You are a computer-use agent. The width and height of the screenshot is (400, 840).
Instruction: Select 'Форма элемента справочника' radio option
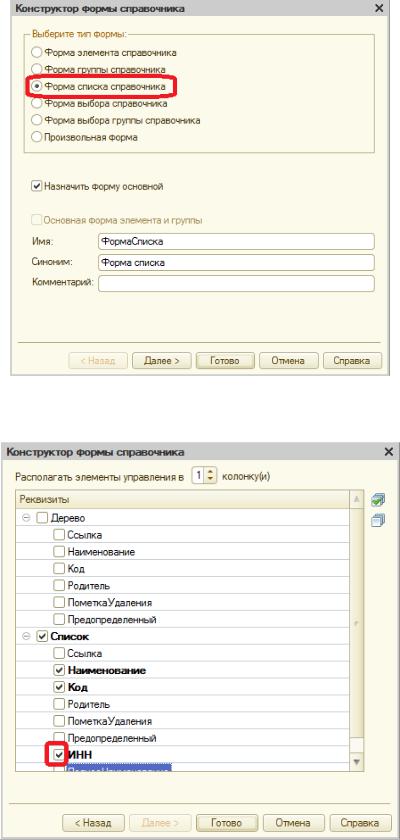(36, 52)
